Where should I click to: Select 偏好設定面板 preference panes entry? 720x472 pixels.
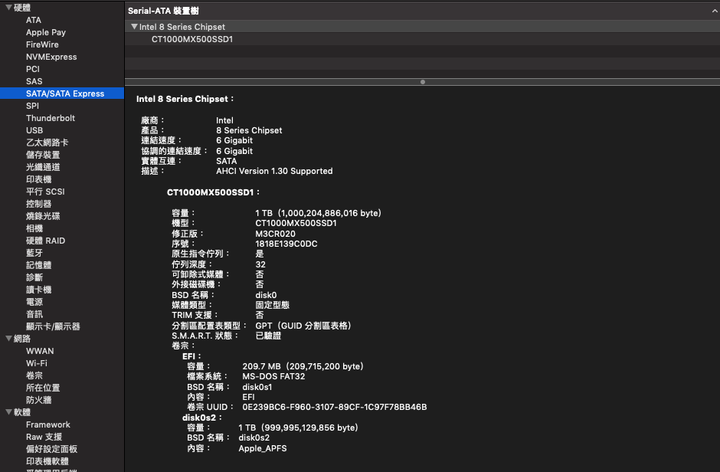(x=51, y=449)
